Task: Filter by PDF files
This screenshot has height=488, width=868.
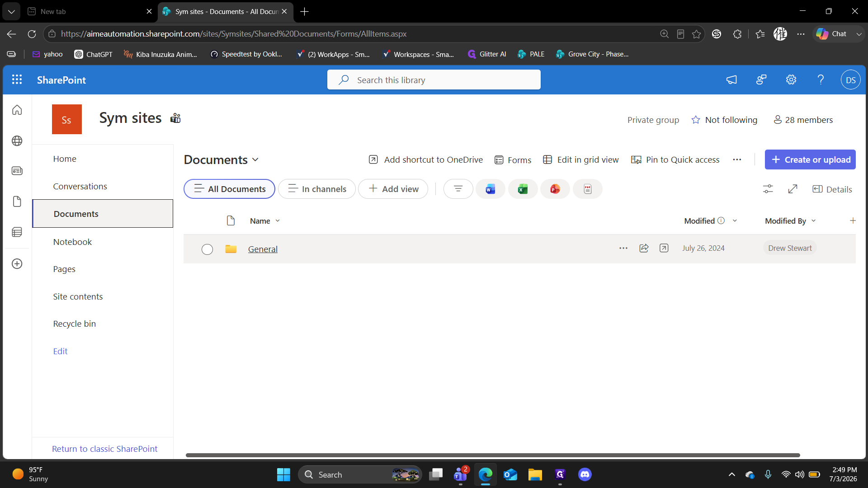Action: (588, 189)
